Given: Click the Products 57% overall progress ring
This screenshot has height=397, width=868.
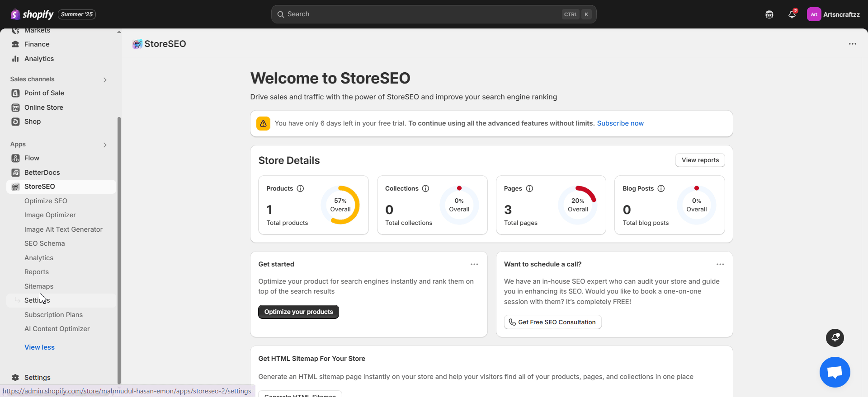Looking at the screenshot, I should click(340, 205).
